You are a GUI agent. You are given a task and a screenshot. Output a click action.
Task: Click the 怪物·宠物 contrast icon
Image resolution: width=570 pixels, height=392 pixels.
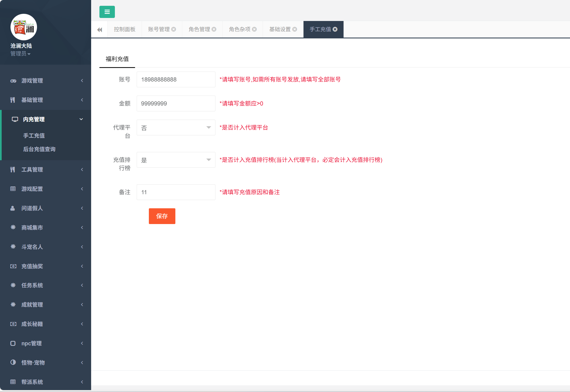(x=13, y=362)
